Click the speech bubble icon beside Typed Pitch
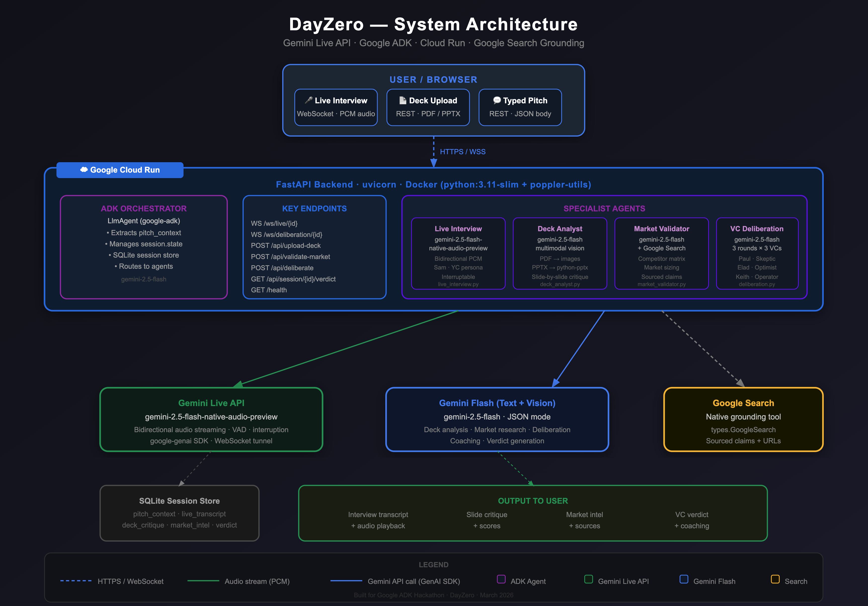This screenshot has width=868, height=606. (x=497, y=100)
